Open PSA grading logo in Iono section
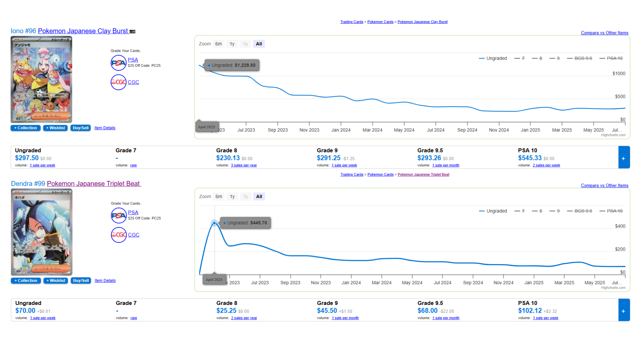This screenshot has height=348, width=644. [118, 63]
